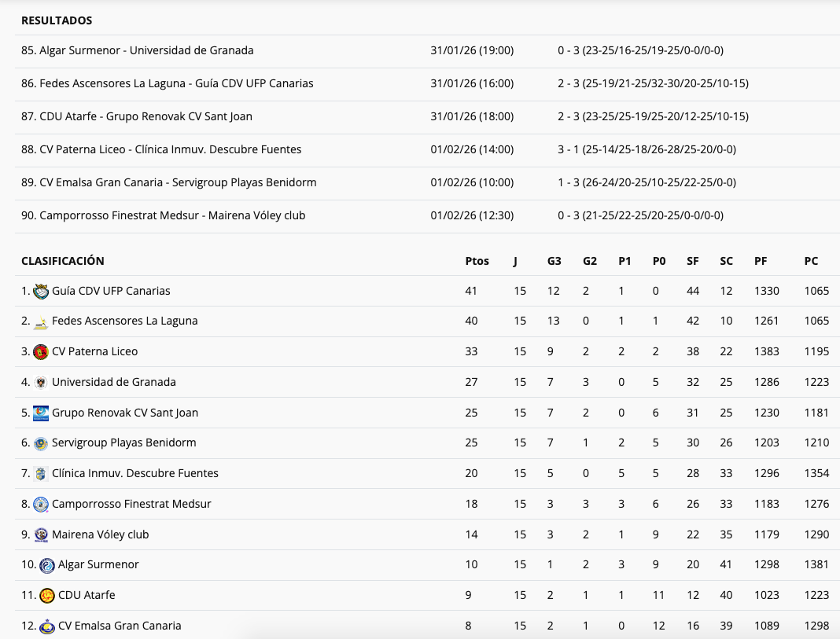The height and width of the screenshot is (639, 840).
Task: Click the PF column header
Action: click(x=761, y=261)
